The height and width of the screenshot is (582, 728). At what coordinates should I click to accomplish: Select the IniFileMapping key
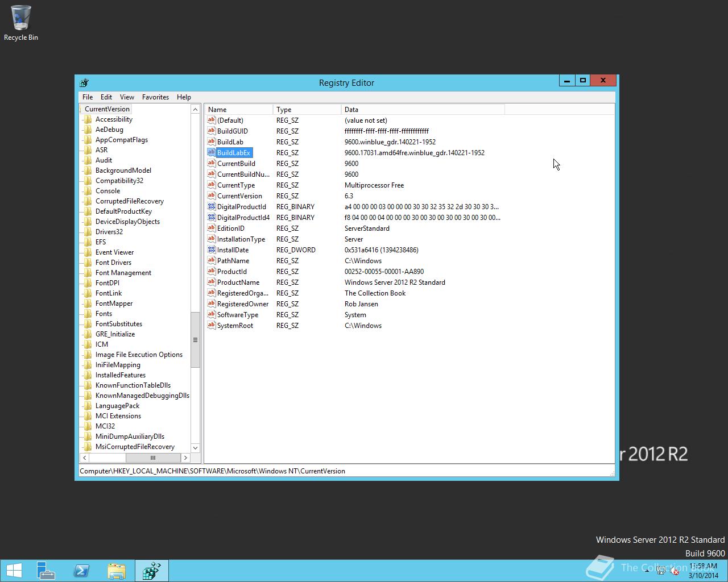(118, 365)
